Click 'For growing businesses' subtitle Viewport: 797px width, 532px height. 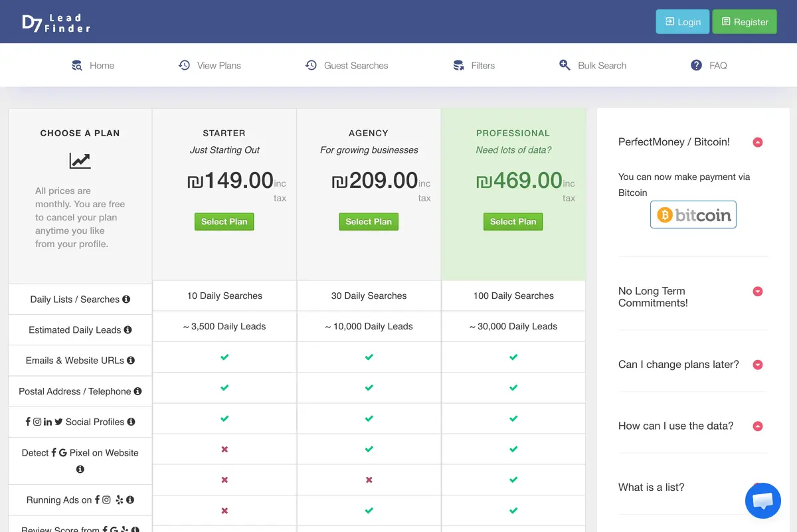point(369,150)
